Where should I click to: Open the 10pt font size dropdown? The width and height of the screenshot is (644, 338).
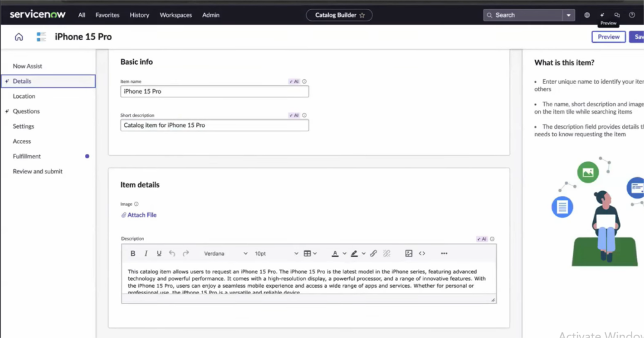276,254
